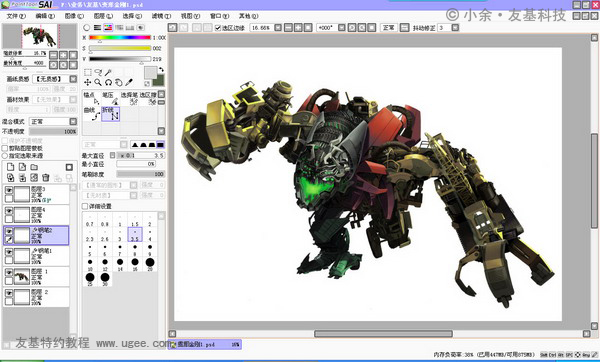Toggle the 选区边缘 selection edge checkbox

[x=218, y=28]
